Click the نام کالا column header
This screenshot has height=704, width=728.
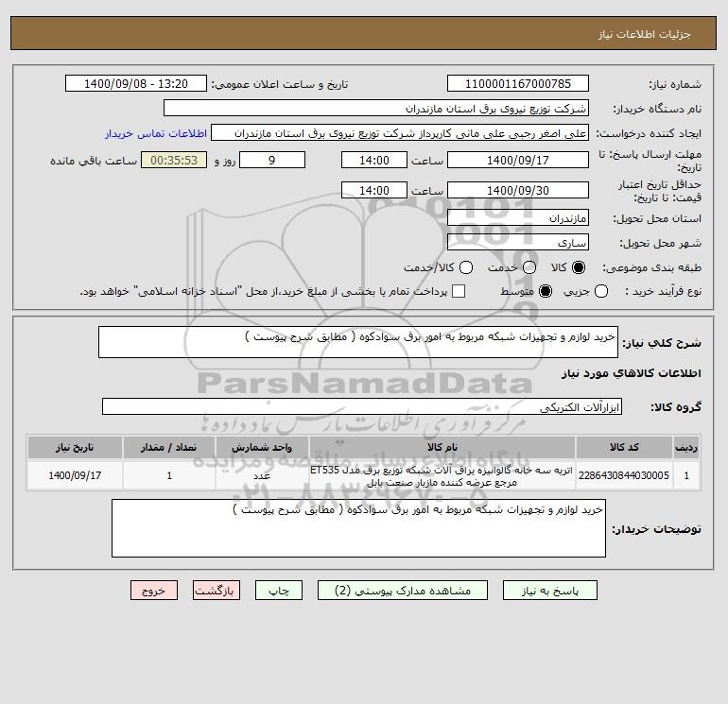coord(442,447)
